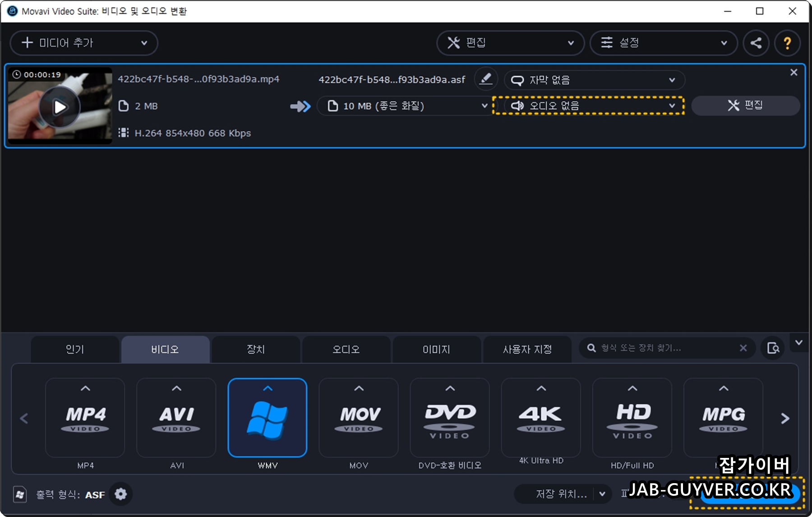Switch to the Devices (장치) tab
The height and width of the screenshot is (517, 812).
[256, 349]
